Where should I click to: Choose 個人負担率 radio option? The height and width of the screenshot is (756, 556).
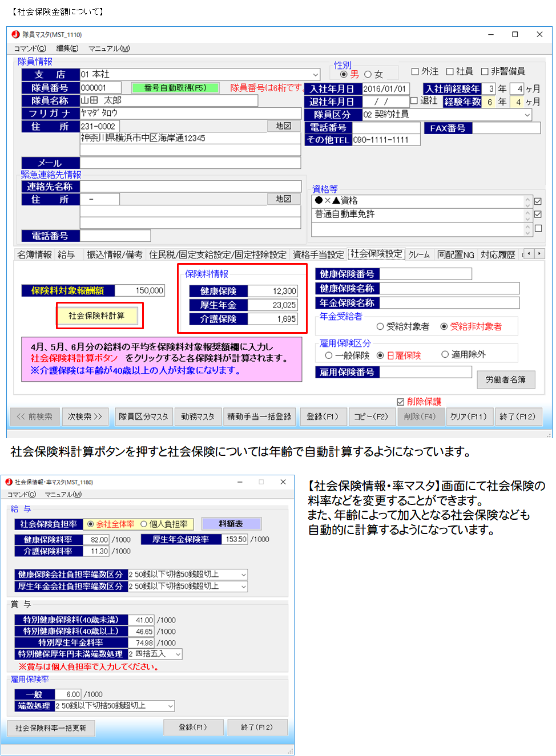pos(144,524)
